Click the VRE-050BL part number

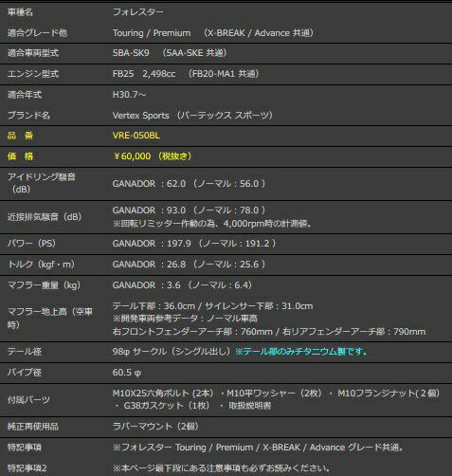pyautogui.click(x=136, y=136)
